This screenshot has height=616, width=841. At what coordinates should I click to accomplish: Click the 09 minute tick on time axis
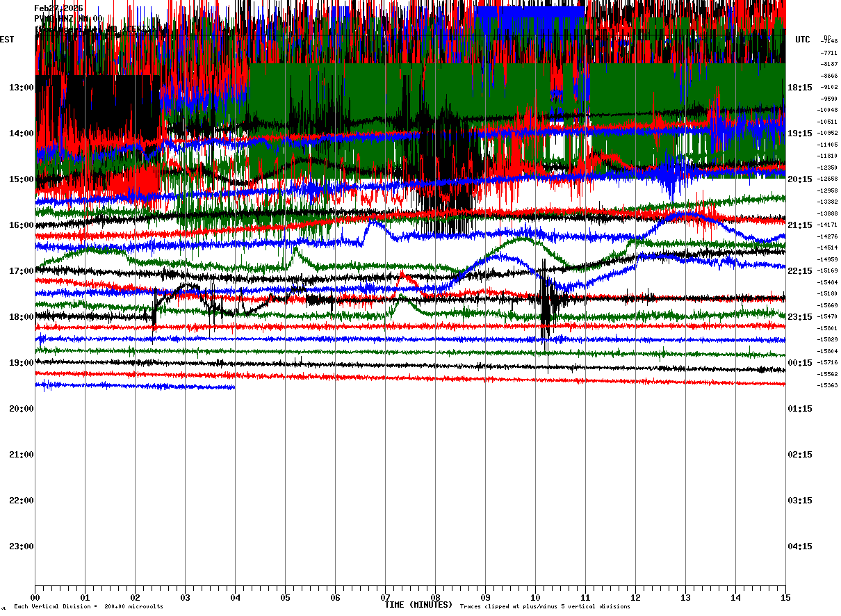pos(485,598)
